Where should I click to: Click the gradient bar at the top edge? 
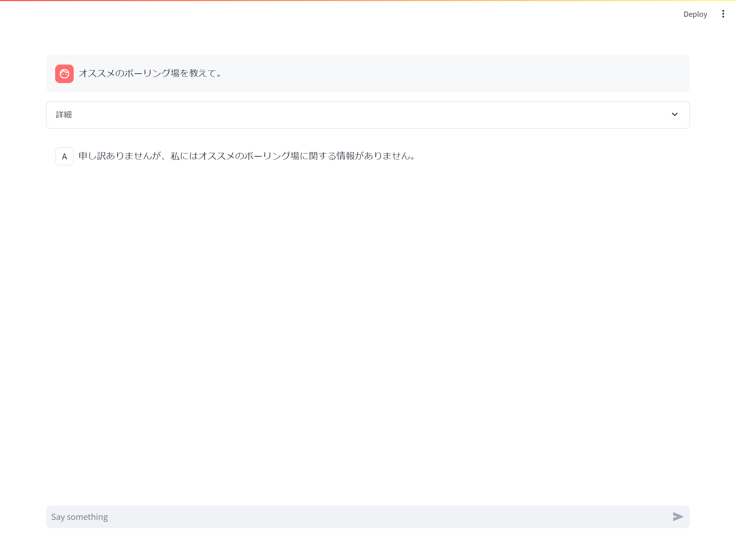click(368, 1)
